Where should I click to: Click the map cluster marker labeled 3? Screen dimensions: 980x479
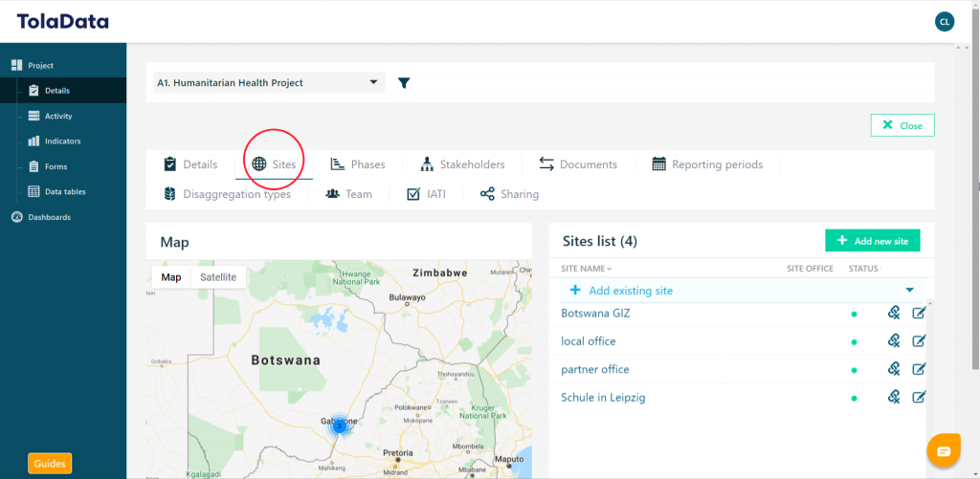[340, 425]
